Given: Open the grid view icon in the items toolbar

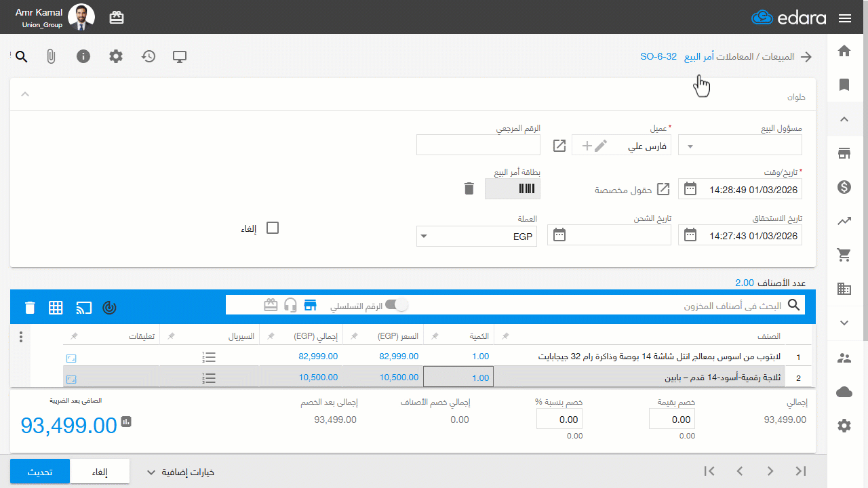Looking at the screenshot, I should [56, 308].
